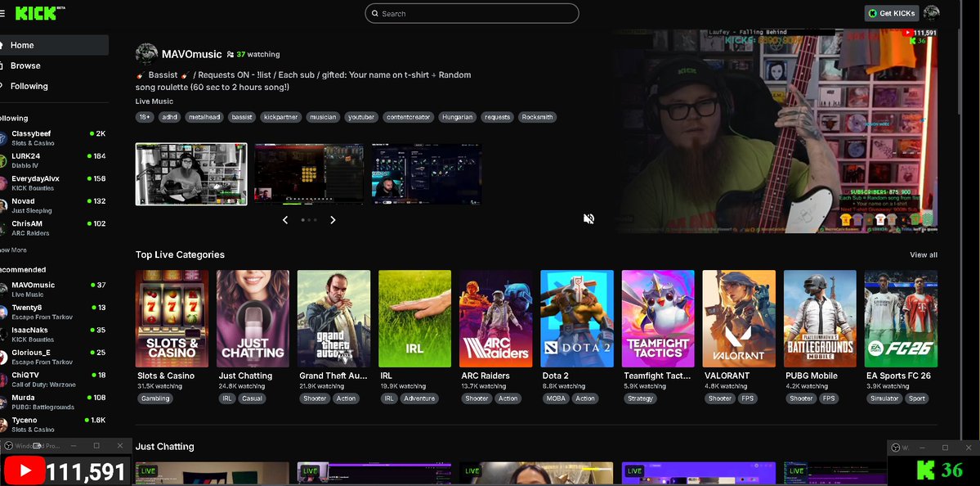Screen dimensions: 980x486
Task: Click the middle carousel pagination dot
Action: [x=309, y=220]
